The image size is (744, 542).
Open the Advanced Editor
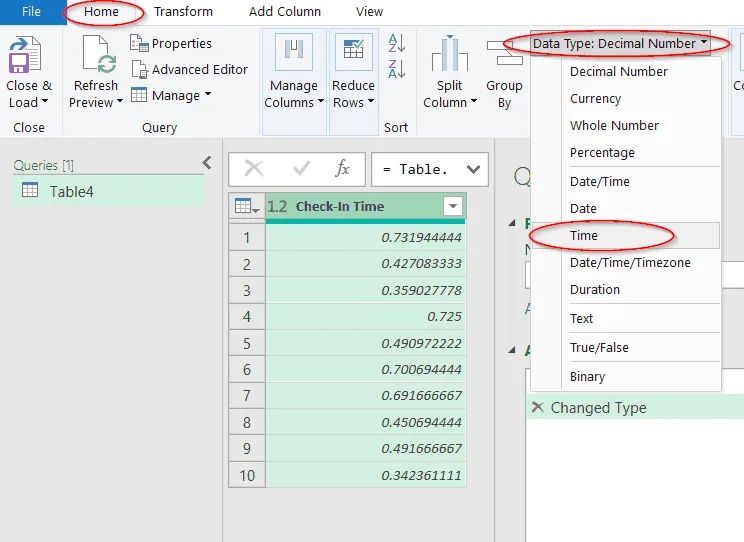189,69
